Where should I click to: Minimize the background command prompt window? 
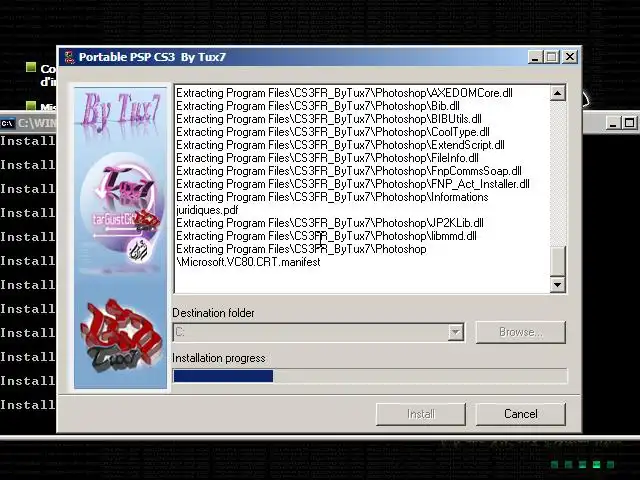coord(612,123)
